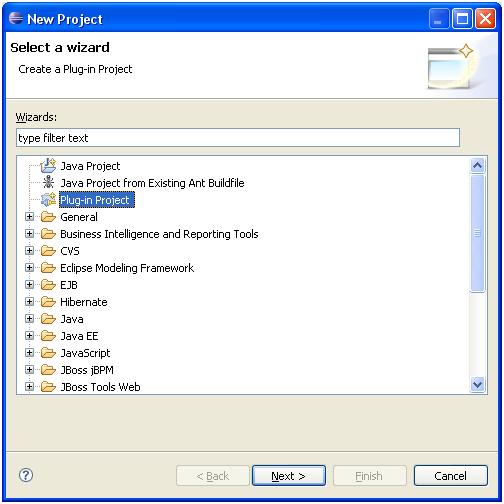Click the General folder icon
This screenshot has width=504, height=504.
click(48, 217)
